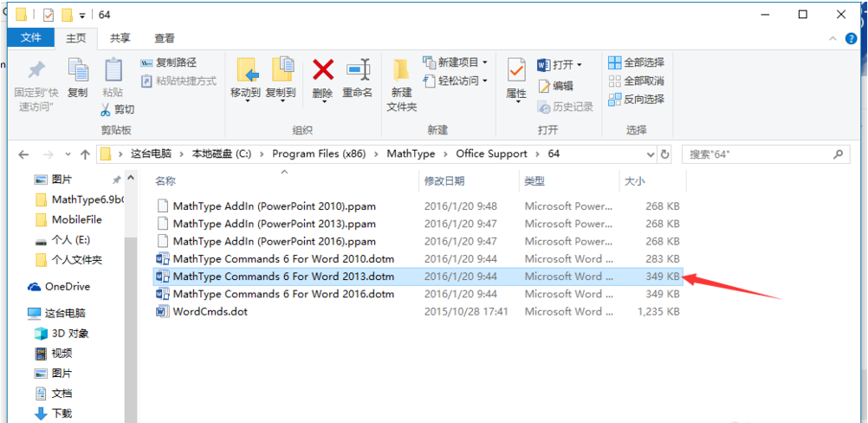
Task: Click the Up directory arrow in address bar
Action: click(85, 154)
